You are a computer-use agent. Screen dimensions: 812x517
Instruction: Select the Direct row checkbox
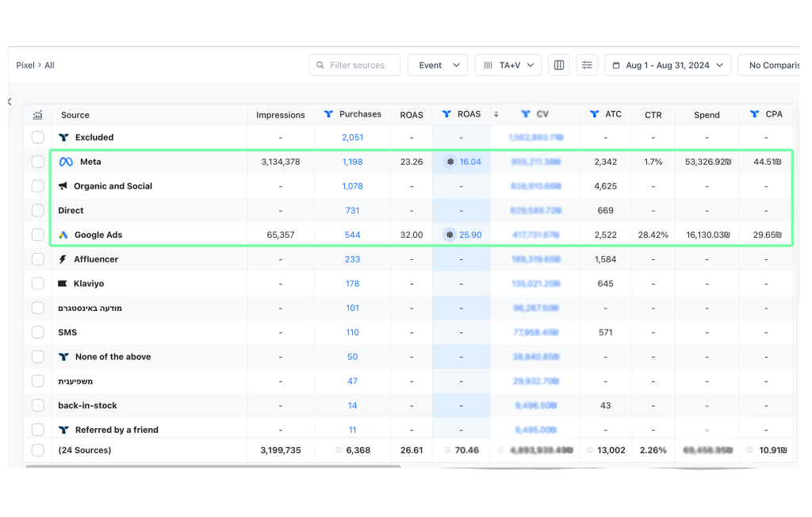click(38, 210)
